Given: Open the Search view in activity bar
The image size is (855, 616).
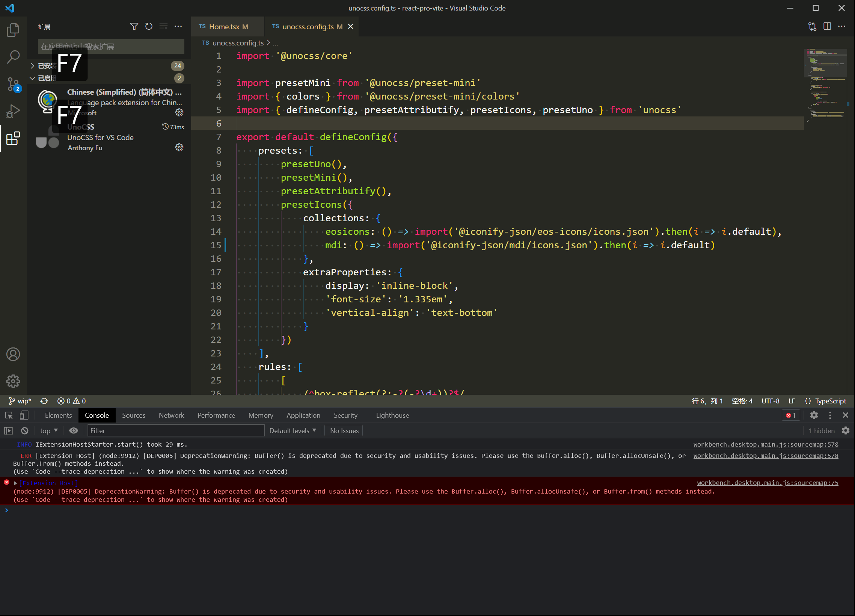Looking at the screenshot, I should click(13, 57).
